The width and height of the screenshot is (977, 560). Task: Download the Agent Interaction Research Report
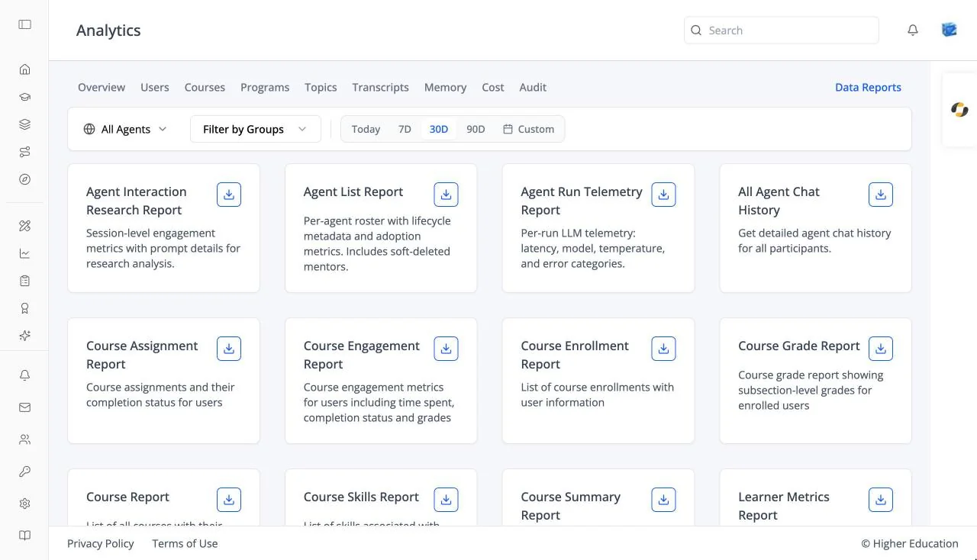[229, 195]
